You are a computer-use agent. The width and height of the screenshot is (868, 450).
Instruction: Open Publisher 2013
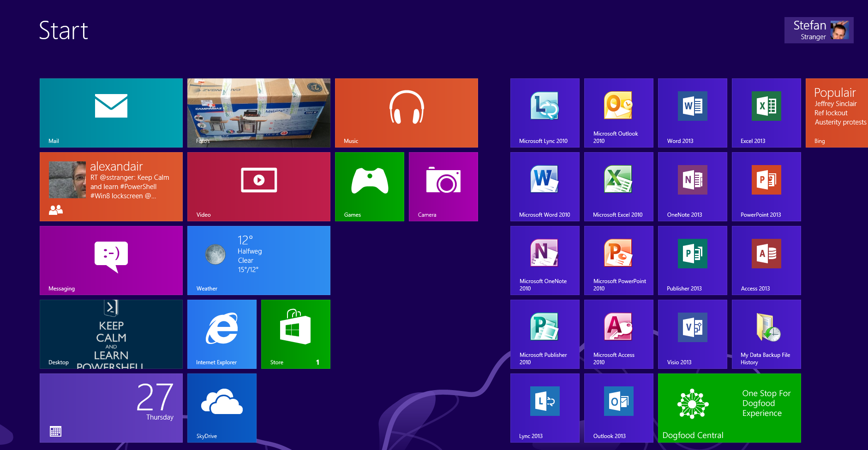692,260
